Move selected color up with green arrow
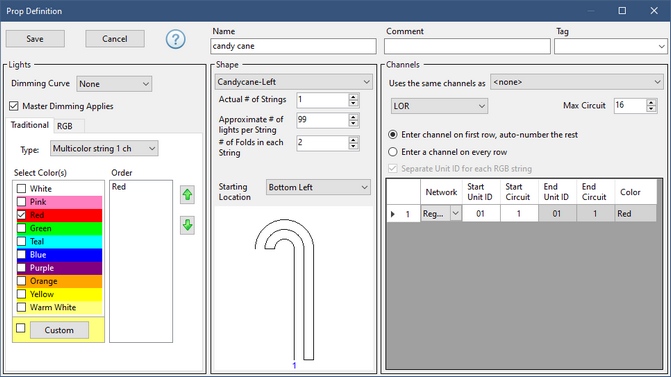 click(x=187, y=195)
